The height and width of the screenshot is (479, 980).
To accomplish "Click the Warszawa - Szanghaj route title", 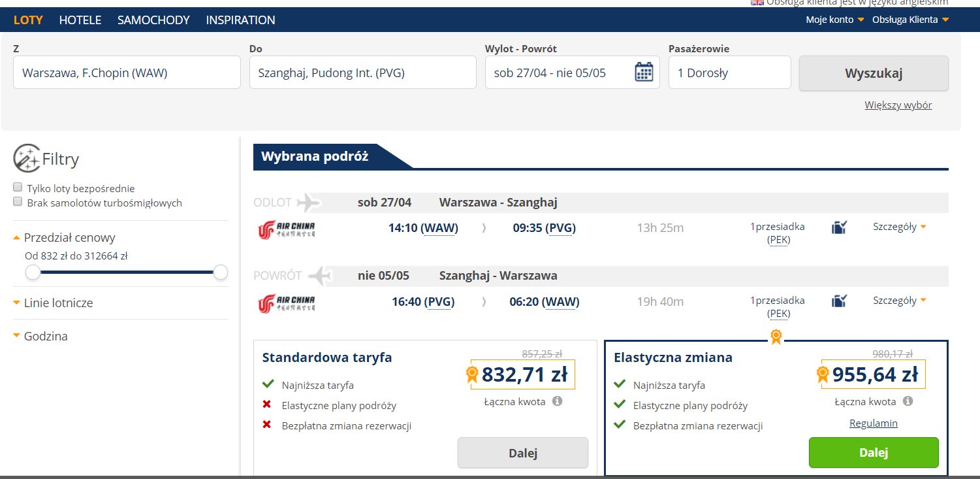I will pos(498,202).
